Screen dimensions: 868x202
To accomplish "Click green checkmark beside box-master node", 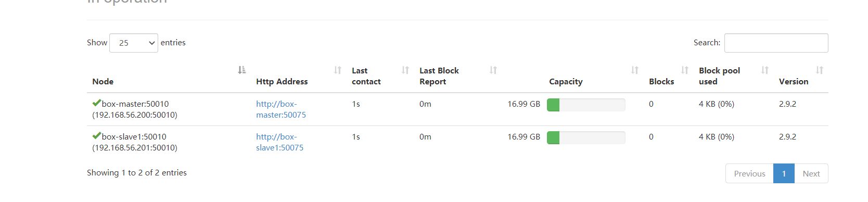I will (97, 103).
